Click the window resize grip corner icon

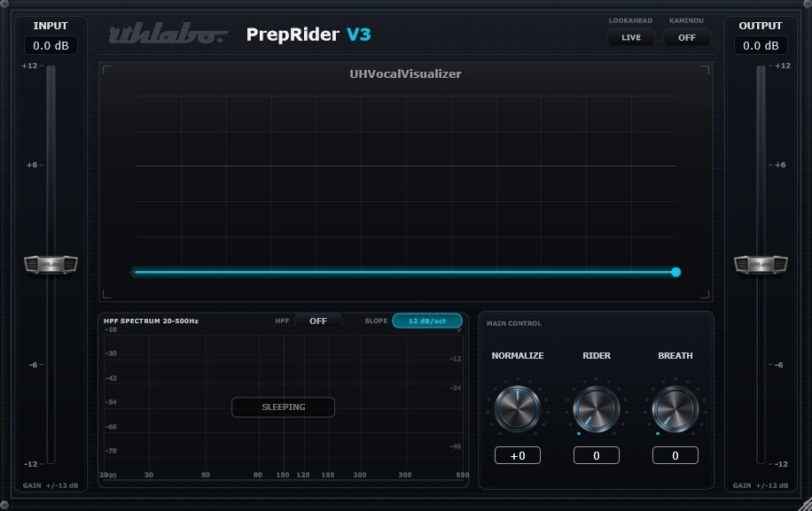805,504
